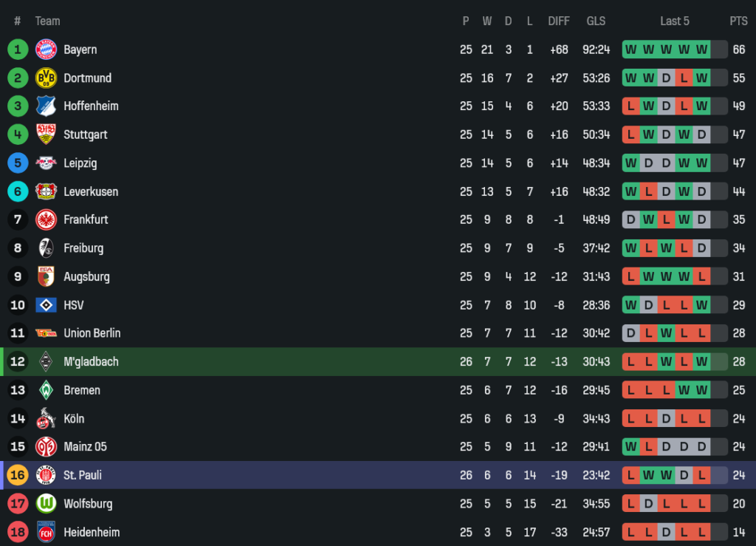The width and height of the screenshot is (756, 546).
Task: Click the Dortmund BVB logo
Action: [x=46, y=78]
